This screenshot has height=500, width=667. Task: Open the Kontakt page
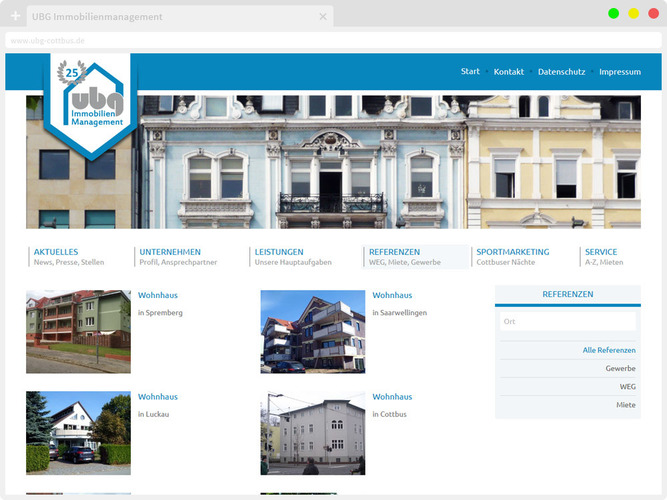(x=508, y=72)
